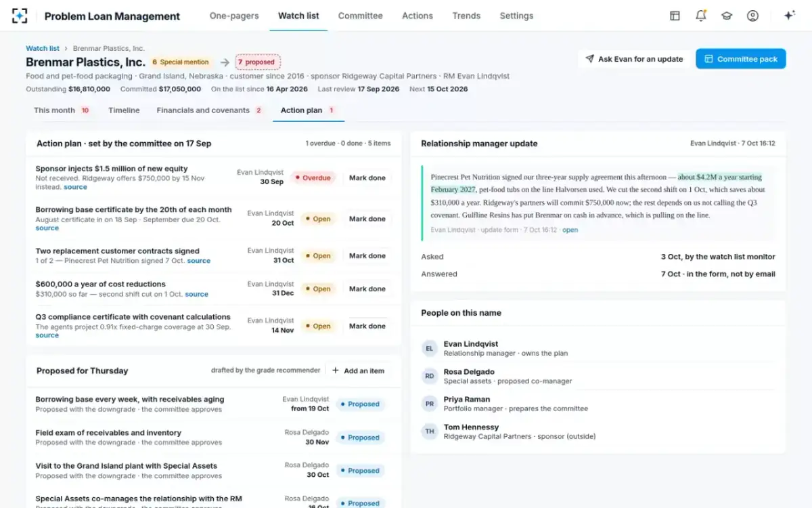Click Priya Raman's PR avatar
Screen dimensions: 812x508
[430, 404]
